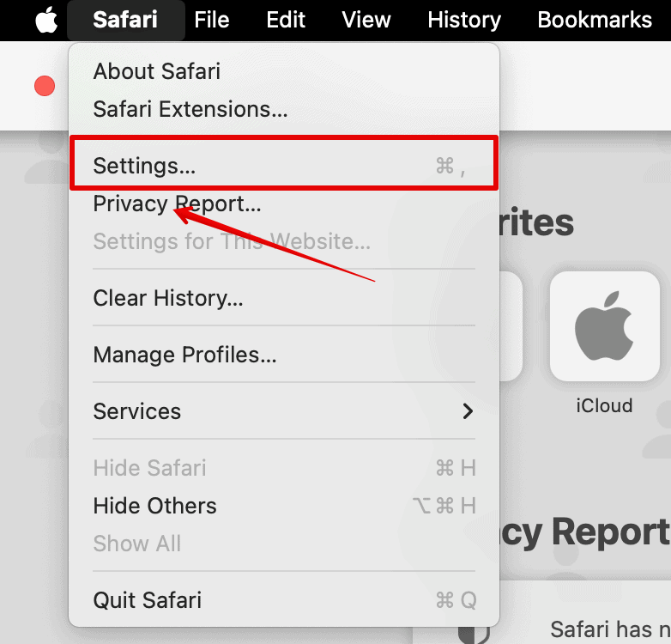Open the History menu
Image resolution: width=671 pixels, height=644 pixels.
(464, 20)
